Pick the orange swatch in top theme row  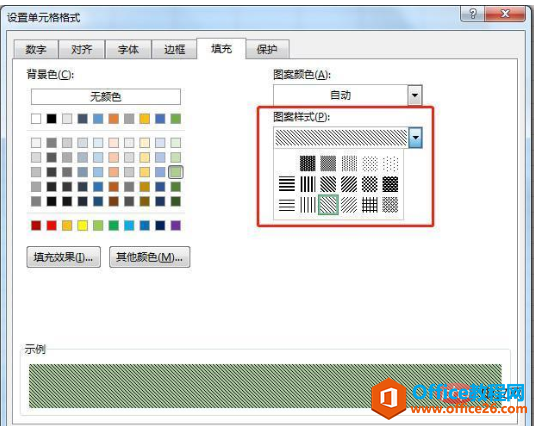[114, 119]
